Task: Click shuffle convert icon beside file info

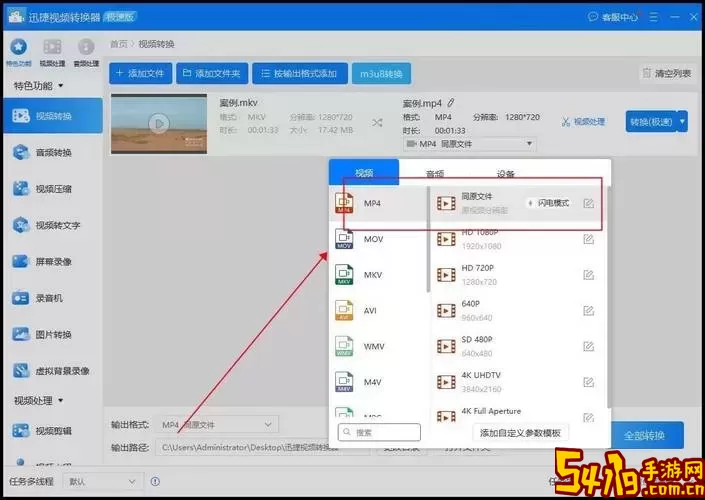Action: [x=377, y=123]
